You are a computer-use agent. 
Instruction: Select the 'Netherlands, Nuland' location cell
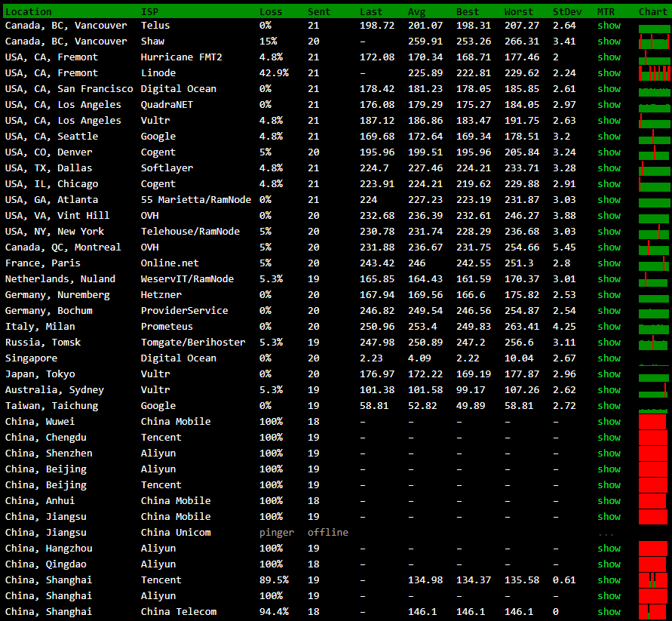coord(60,278)
